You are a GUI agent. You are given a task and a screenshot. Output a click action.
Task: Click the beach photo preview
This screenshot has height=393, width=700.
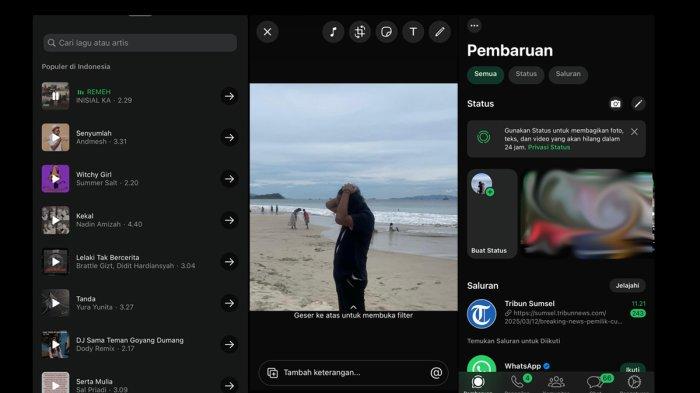(x=354, y=197)
